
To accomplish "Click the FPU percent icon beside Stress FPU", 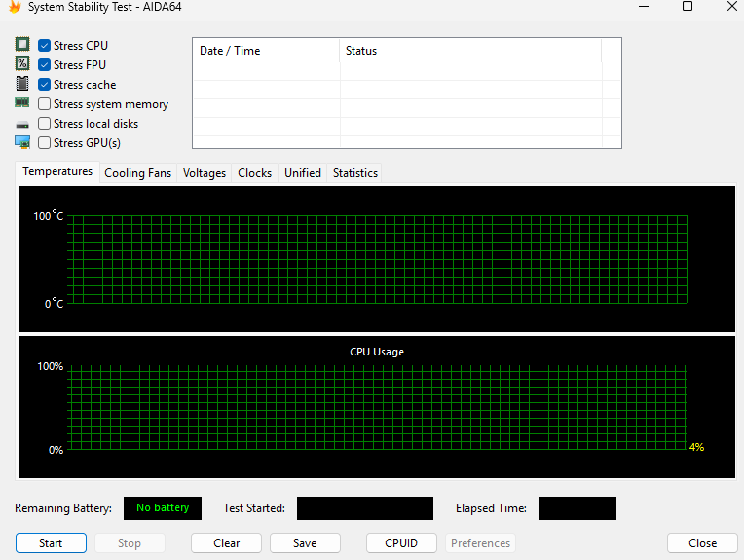I will (x=22, y=63).
